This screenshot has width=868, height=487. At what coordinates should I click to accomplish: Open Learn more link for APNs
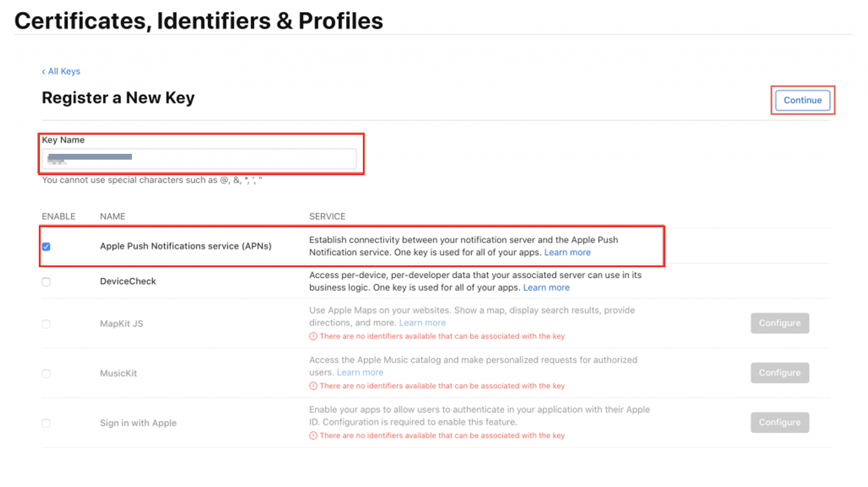567,253
